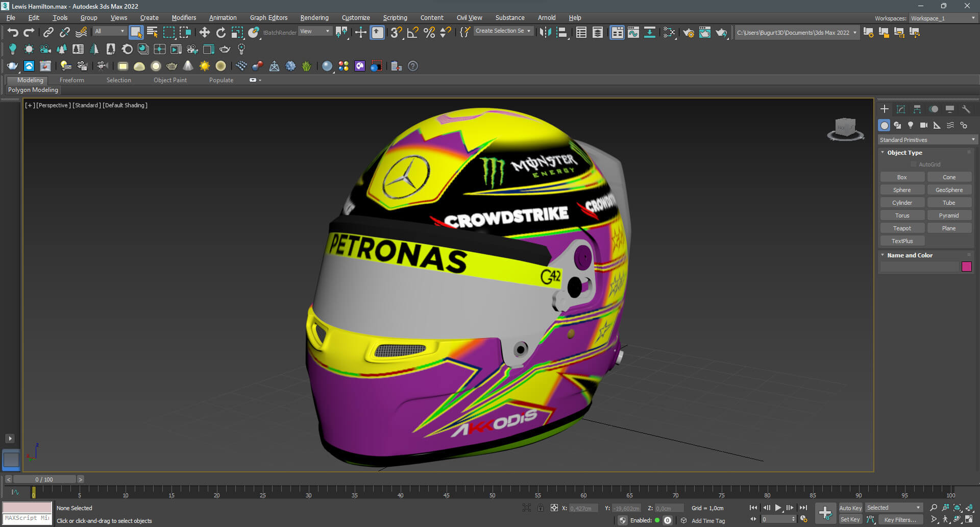
Task: Open the Modifiers menu
Action: (184, 18)
